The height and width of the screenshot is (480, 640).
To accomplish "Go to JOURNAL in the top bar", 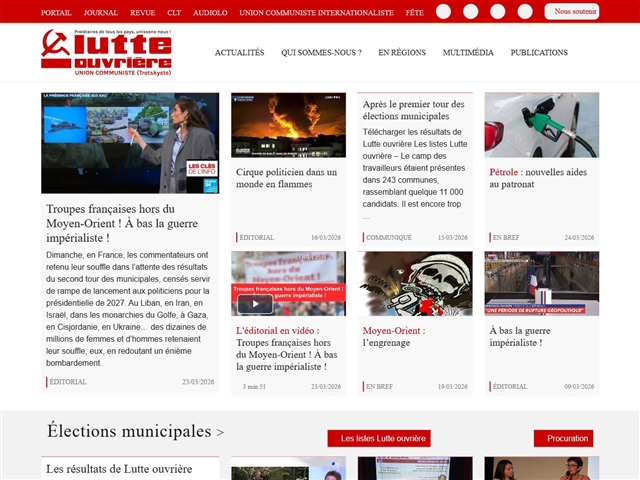I will point(101,13).
